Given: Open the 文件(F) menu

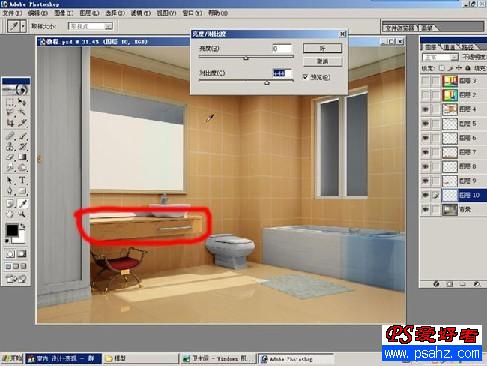Looking at the screenshot, I should click(12, 13).
